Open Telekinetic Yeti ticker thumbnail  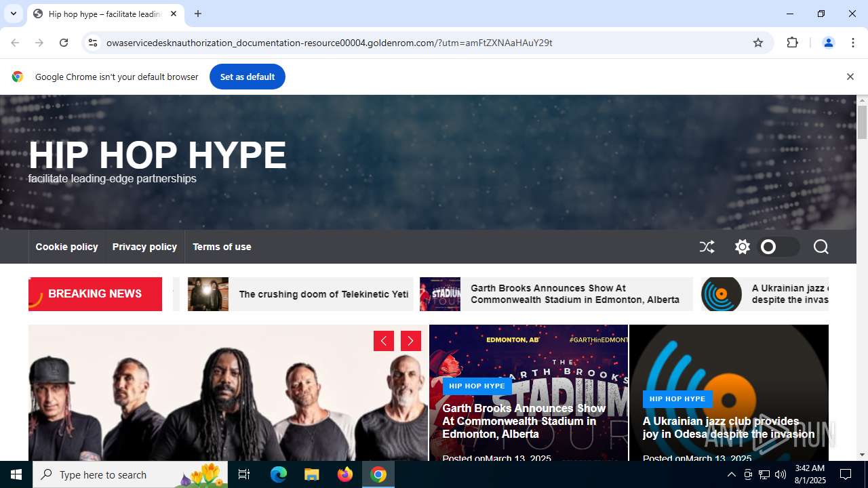(x=208, y=294)
